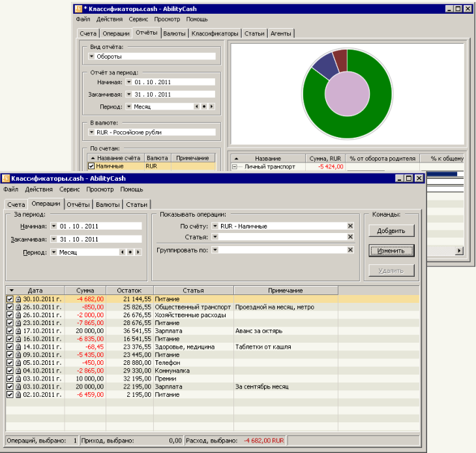
Task: Toggle the 'Наличные' account checkbox in reports
Action: tap(91, 166)
